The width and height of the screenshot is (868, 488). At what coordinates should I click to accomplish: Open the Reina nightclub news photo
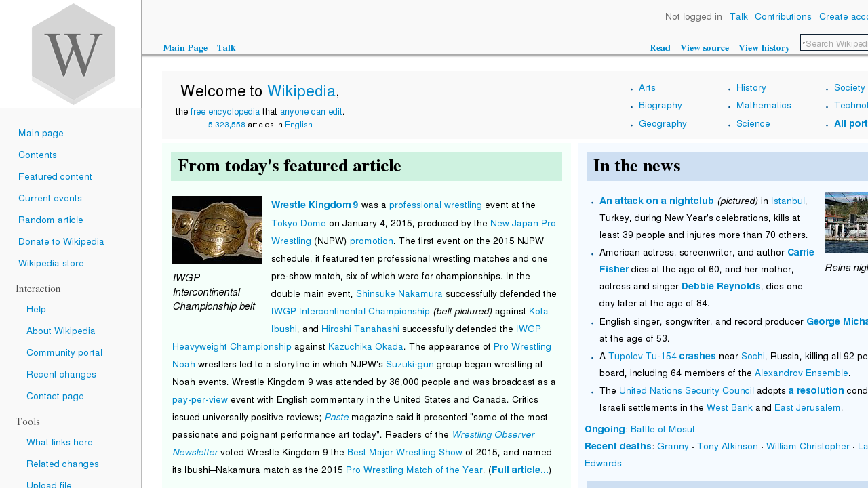point(846,223)
